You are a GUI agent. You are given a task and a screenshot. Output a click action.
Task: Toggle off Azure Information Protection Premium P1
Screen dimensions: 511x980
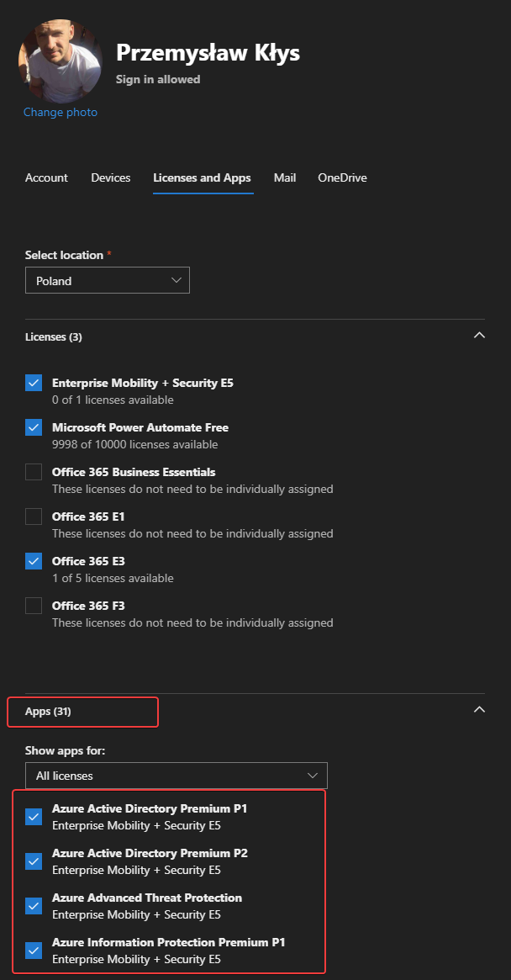click(x=33, y=951)
